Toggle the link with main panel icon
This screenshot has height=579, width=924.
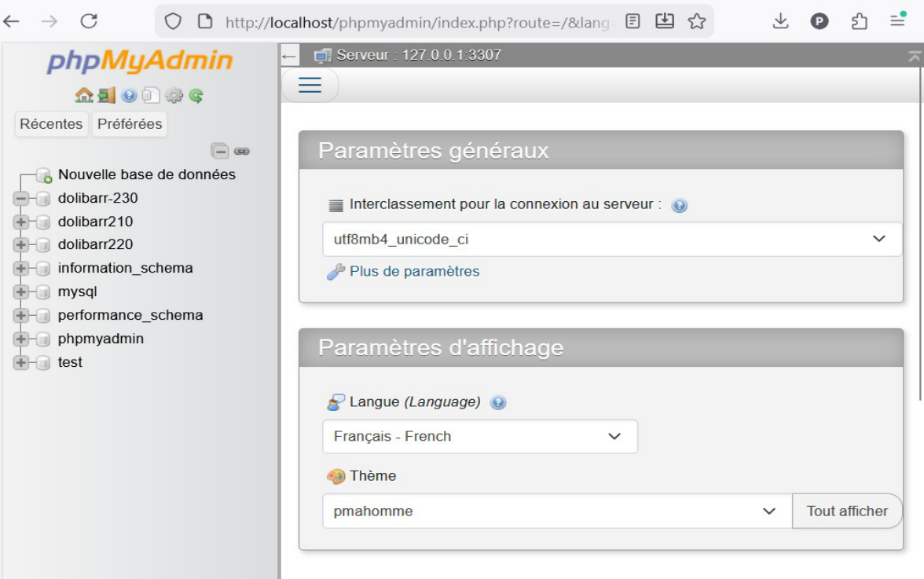tap(242, 152)
